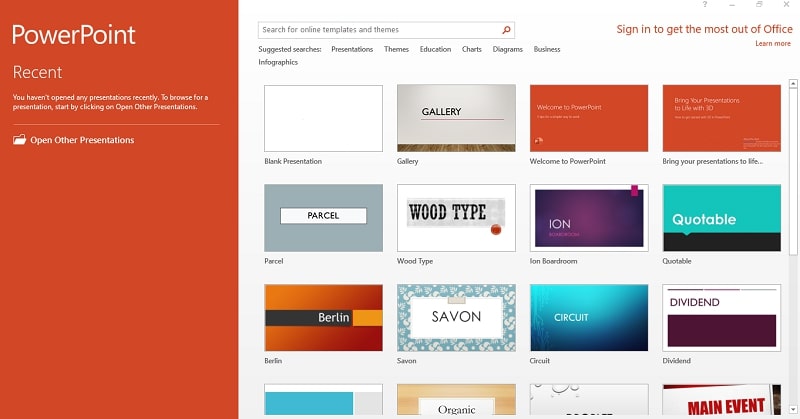
Task: Click the folder icon beside Open Other Presentations
Action: pos(19,140)
